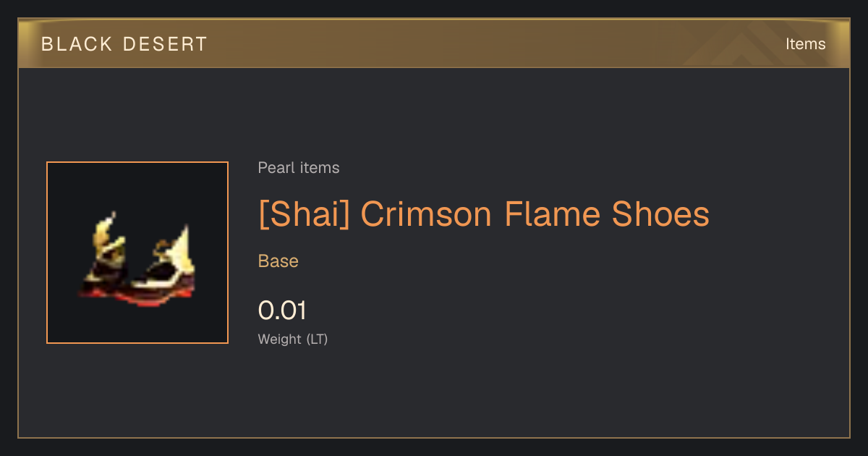Click the Weight (LT) label
868x456 pixels.
click(293, 339)
